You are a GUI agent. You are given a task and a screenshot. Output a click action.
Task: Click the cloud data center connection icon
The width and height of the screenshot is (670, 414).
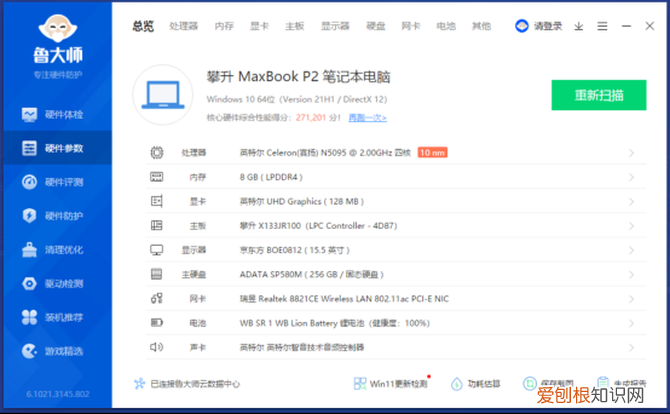pyautogui.click(x=140, y=384)
